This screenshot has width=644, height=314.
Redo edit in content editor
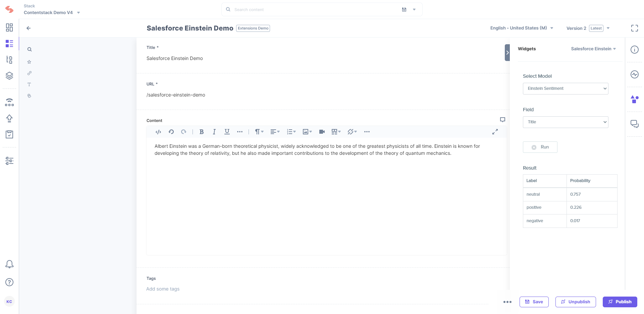click(x=183, y=132)
